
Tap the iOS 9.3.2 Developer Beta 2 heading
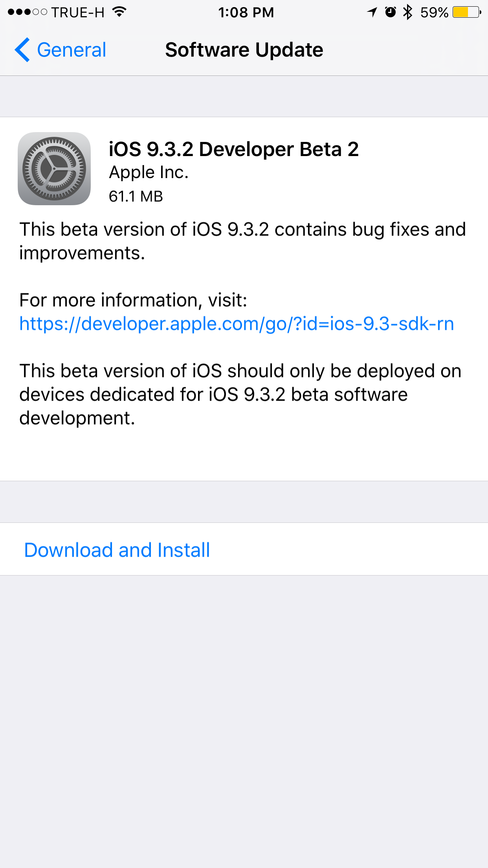coord(234,149)
